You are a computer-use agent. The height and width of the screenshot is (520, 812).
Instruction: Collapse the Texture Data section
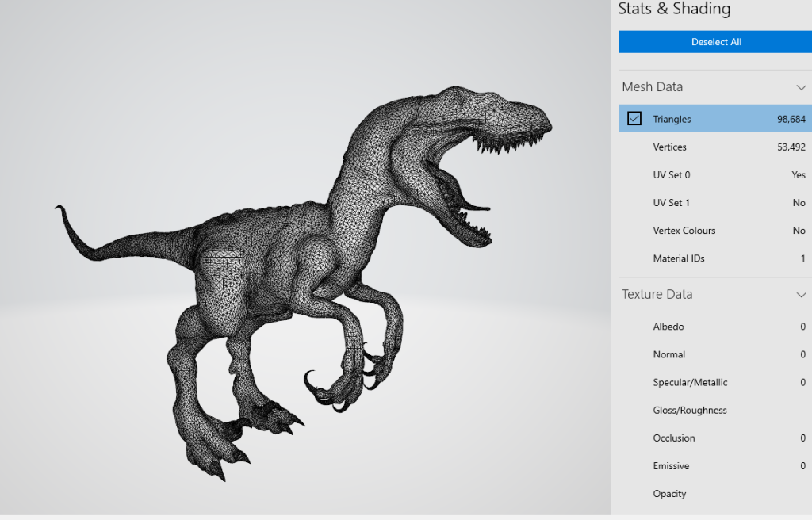pos(801,295)
